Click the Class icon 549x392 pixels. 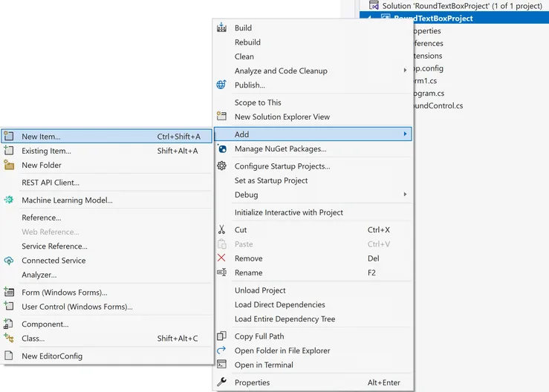(x=9, y=338)
